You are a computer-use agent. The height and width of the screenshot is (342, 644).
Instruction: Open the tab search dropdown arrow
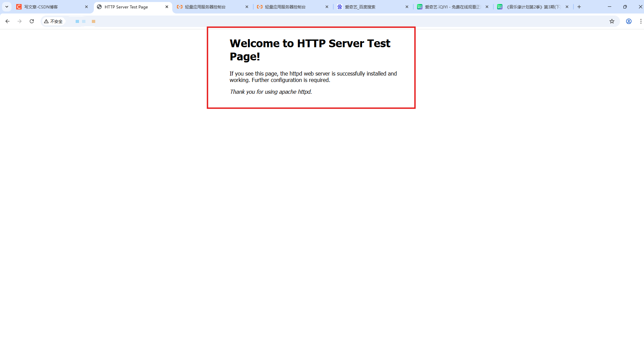tap(7, 7)
